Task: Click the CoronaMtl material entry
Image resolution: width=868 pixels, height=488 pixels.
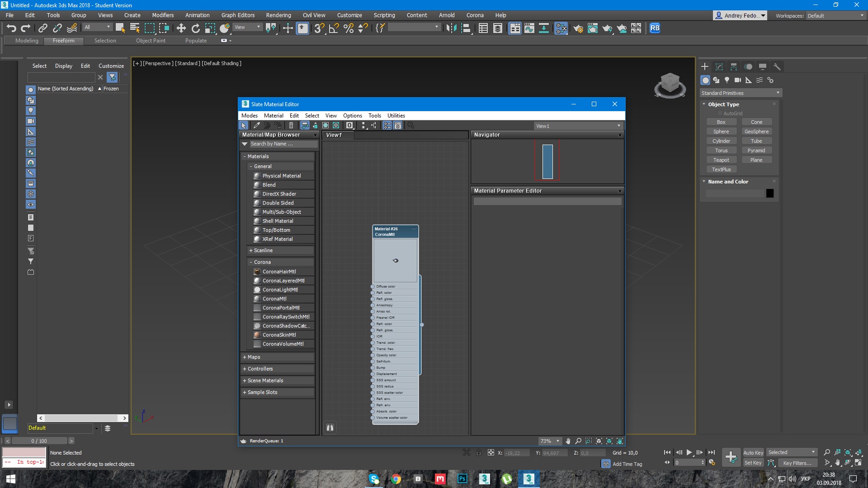Action: click(275, 299)
